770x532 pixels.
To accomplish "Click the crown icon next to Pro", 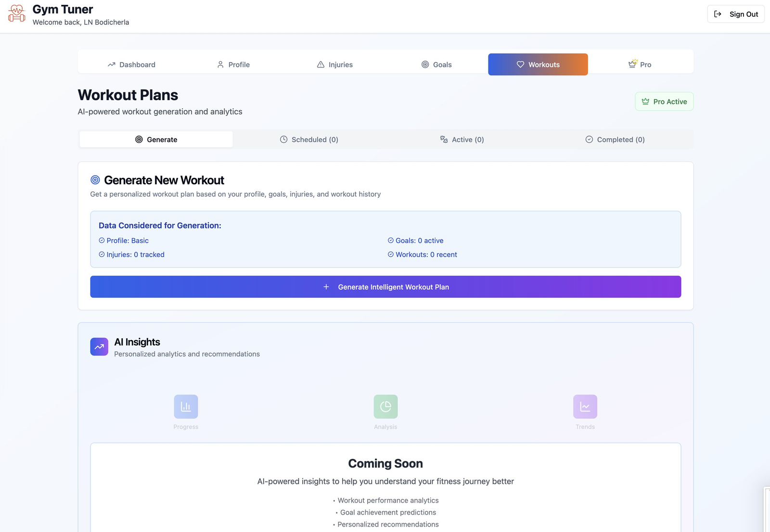I will point(633,63).
